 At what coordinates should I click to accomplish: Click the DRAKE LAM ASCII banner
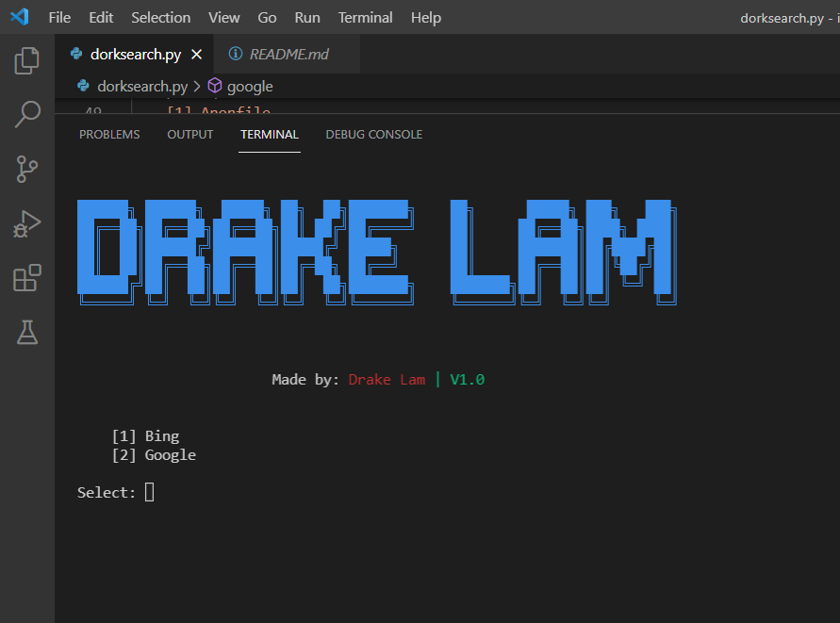tap(377, 253)
